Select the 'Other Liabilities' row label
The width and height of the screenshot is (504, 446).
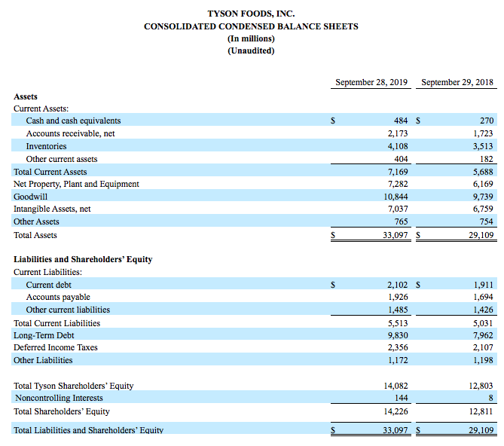[43, 361]
